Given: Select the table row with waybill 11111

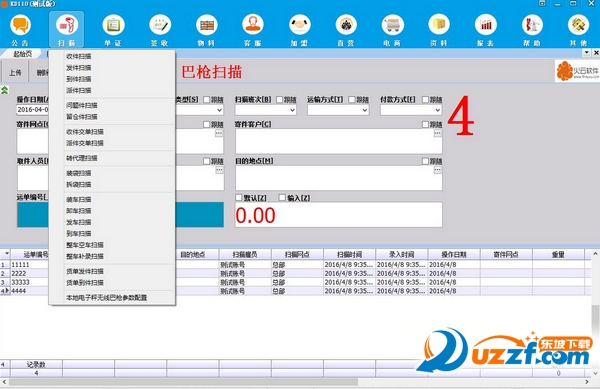Looking at the screenshot, I should point(296,264).
